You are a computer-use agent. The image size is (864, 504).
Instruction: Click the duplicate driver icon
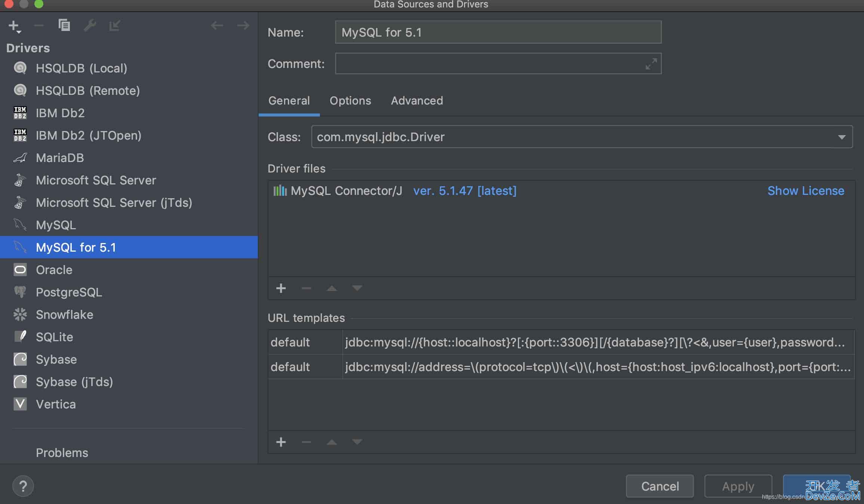(x=64, y=25)
